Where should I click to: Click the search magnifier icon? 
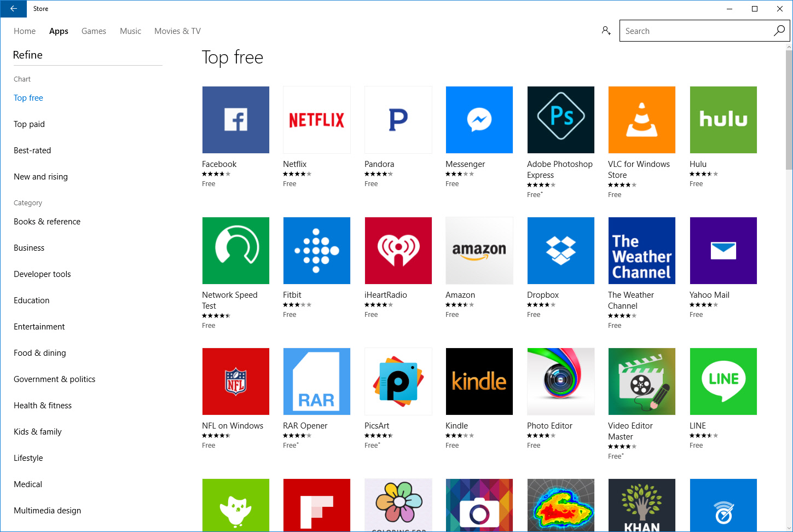click(779, 31)
